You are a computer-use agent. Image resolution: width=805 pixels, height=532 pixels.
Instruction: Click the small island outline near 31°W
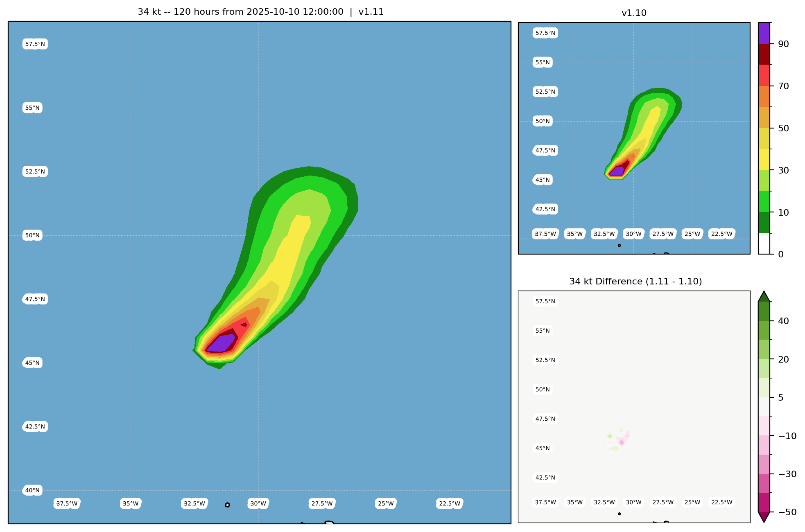coord(227,505)
